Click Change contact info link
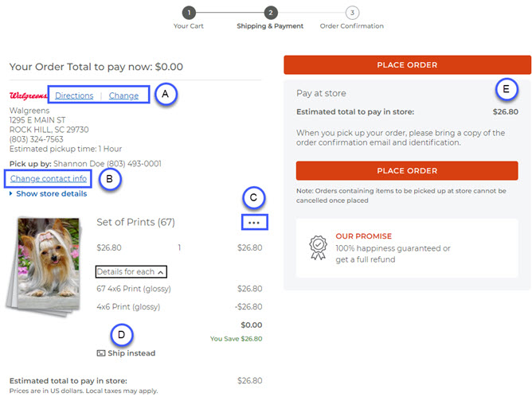Viewport: 532px width, 401px height. (49, 178)
